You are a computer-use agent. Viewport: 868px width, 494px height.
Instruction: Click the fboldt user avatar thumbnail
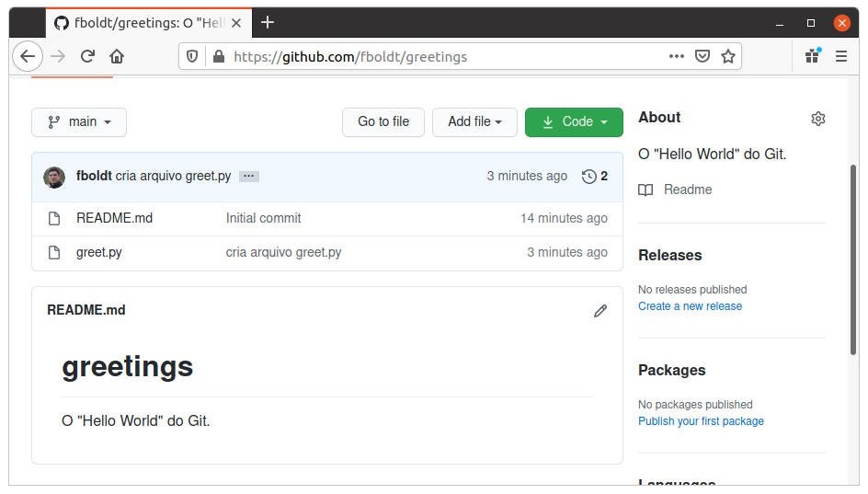tap(54, 177)
